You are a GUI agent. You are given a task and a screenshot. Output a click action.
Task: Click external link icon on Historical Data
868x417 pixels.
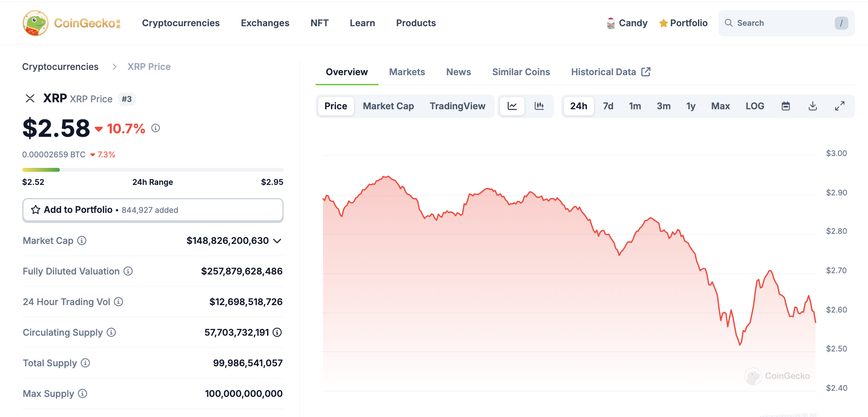tap(646, 72)
